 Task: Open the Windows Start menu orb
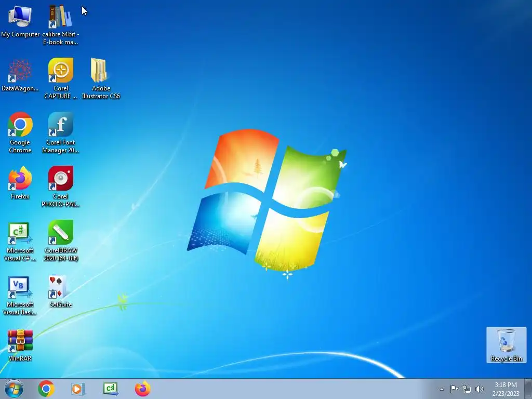[x=14, y=389]
